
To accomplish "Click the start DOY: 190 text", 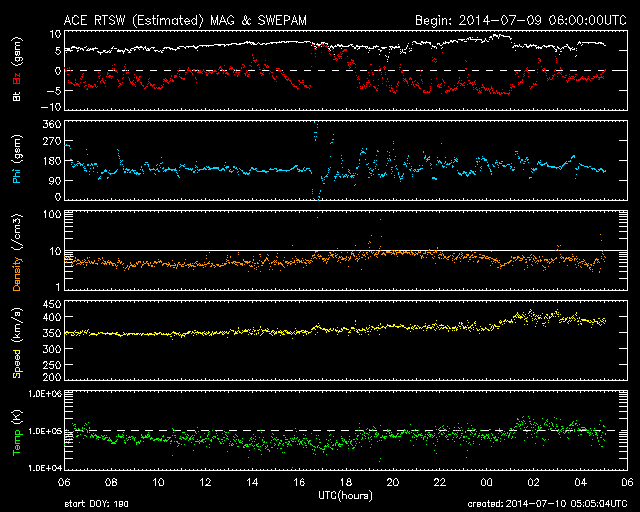I will (98, 504).
